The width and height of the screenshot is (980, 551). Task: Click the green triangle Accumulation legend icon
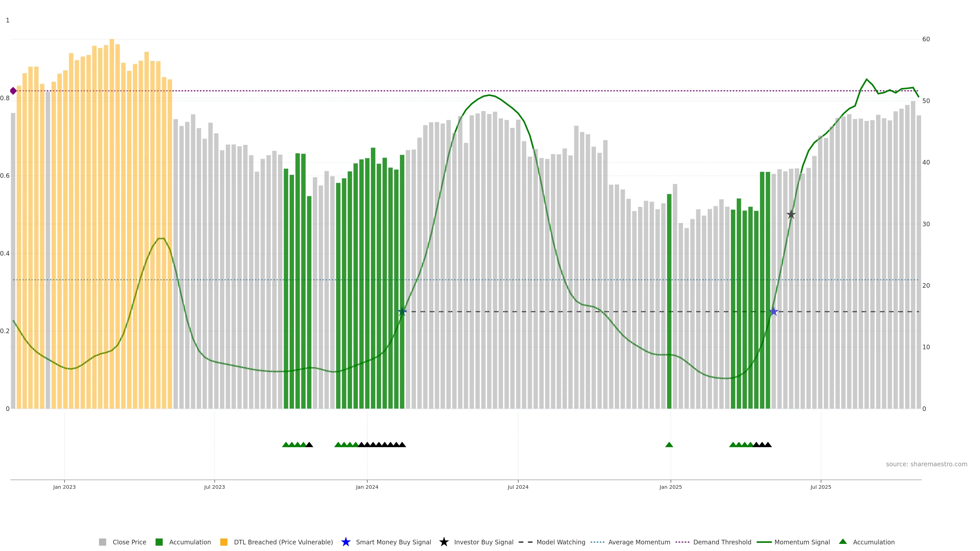pyautogui.click(x=843, y=542)
